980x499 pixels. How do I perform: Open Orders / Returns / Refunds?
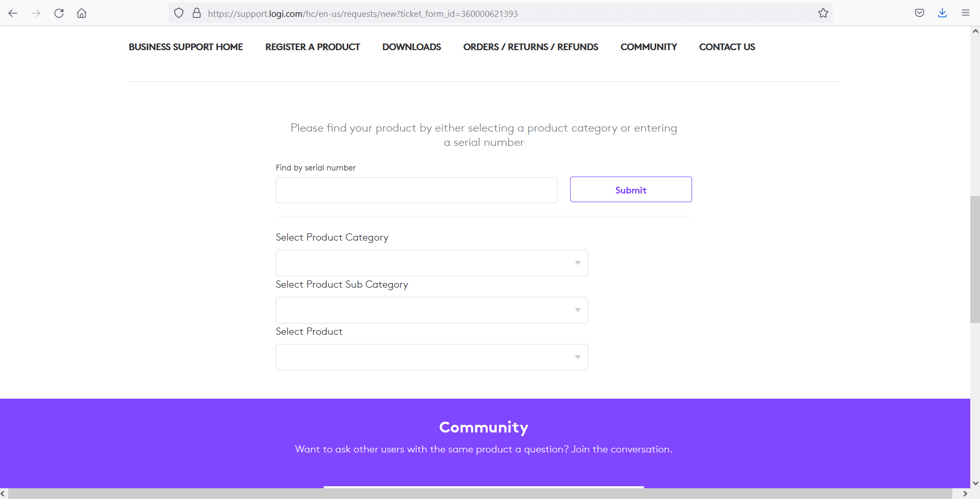click(530, 47)
